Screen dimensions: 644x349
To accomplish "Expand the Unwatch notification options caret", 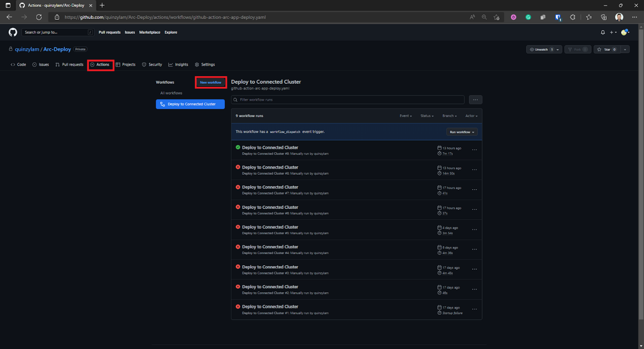I will click(x=558, y=50).
